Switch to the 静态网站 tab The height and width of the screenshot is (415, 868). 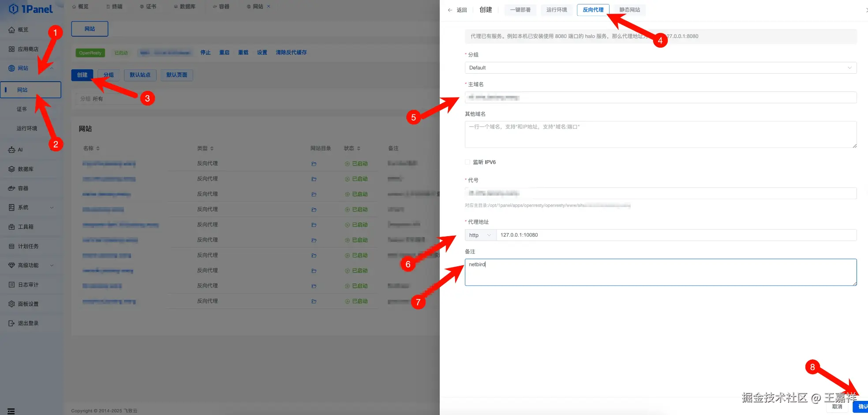[630, 10]
